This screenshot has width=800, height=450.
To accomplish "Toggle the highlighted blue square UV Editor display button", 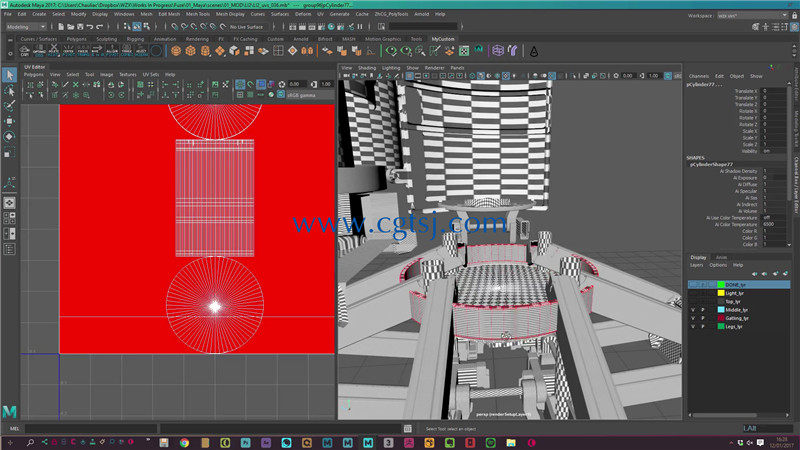I will [261, 84].
